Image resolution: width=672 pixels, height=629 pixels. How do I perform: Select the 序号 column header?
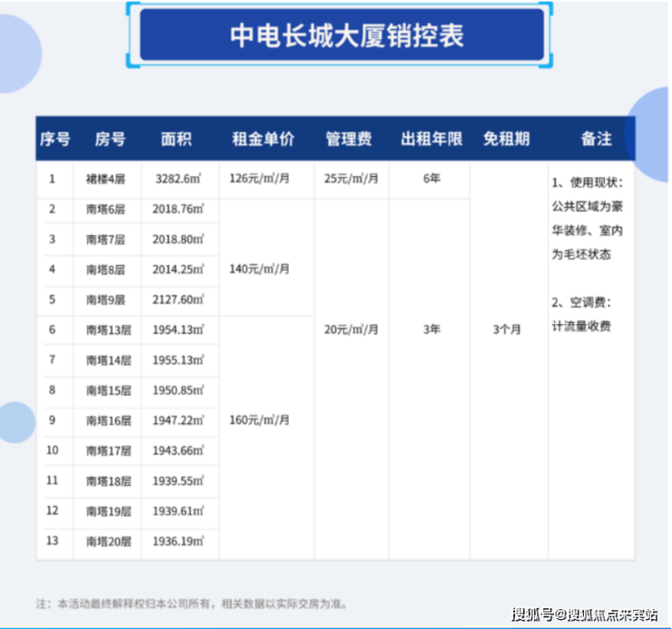pos(54,139)
